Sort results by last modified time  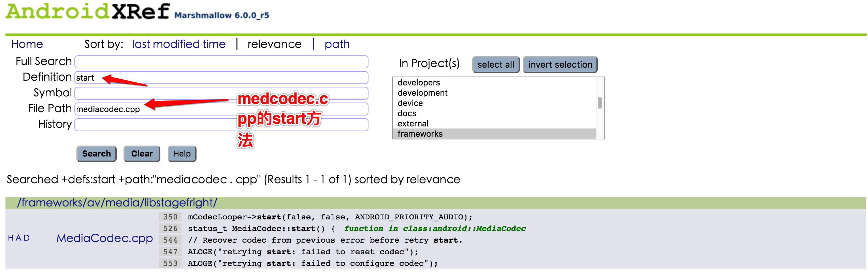[x=179, y=44]
